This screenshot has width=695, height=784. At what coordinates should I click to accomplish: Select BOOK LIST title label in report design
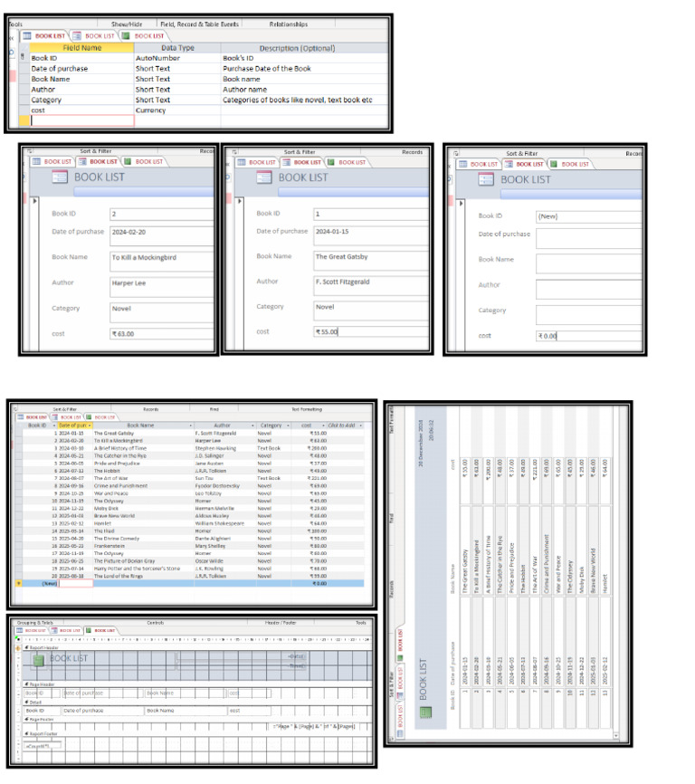[69, 658]
